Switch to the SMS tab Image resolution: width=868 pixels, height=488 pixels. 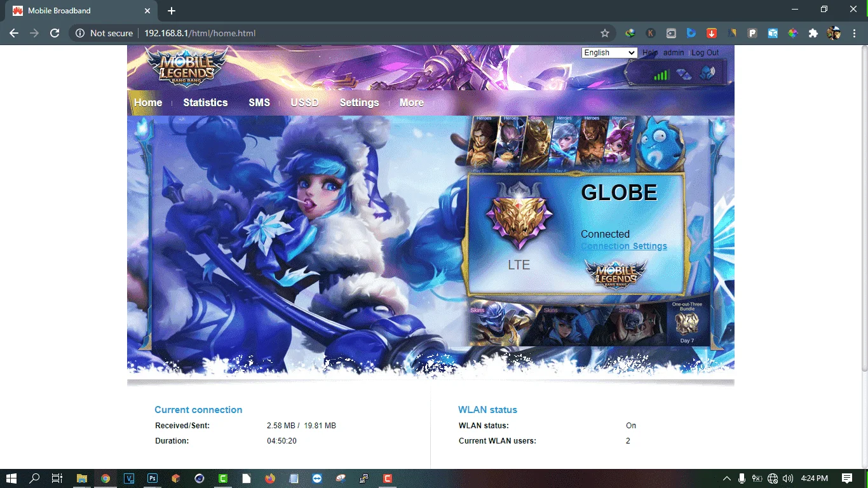tap(259, 102)
